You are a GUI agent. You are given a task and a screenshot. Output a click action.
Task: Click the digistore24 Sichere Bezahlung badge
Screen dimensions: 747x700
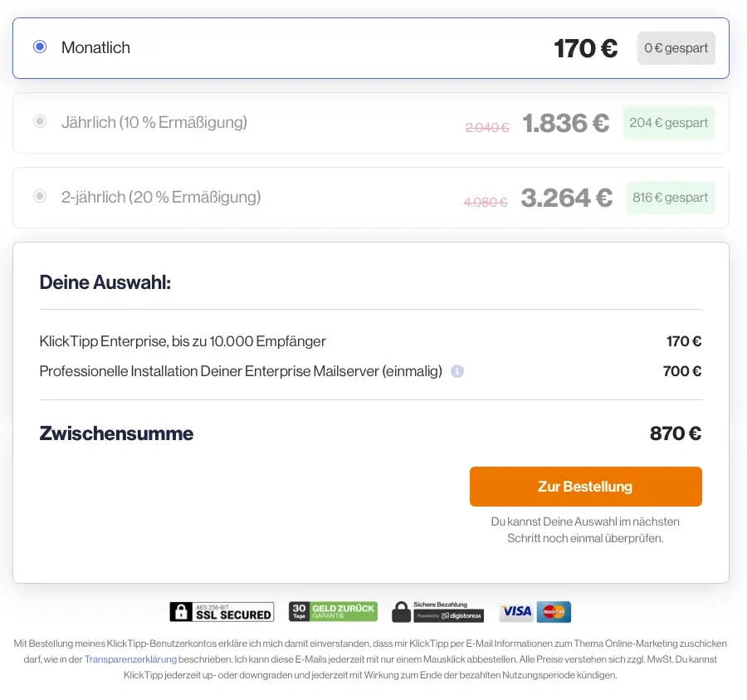tap(437, 611)
